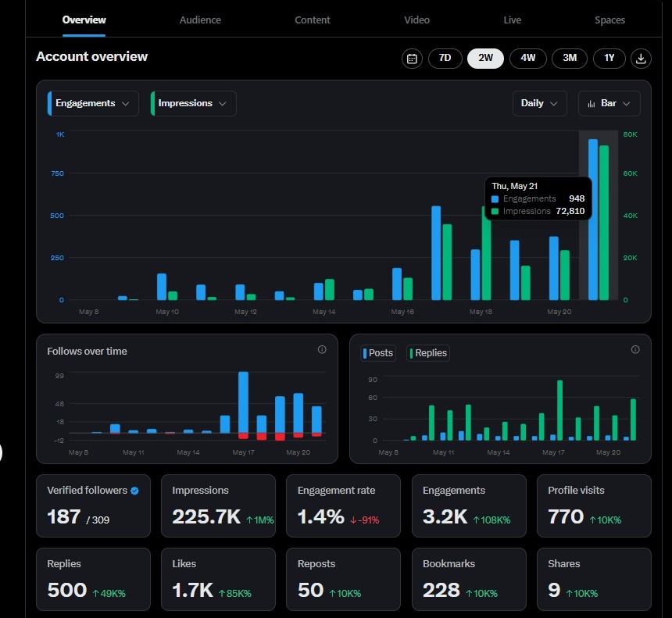Click the green impressions bar for May 21
The image size is (672, 618).
point(604,223)
